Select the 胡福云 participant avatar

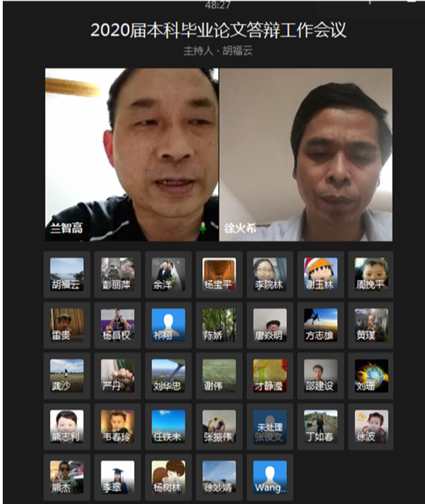67,274
